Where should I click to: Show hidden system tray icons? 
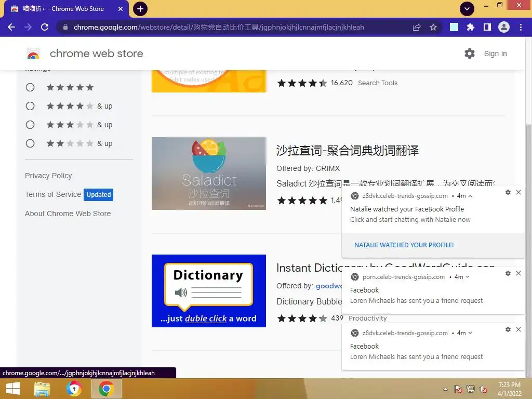445,389
